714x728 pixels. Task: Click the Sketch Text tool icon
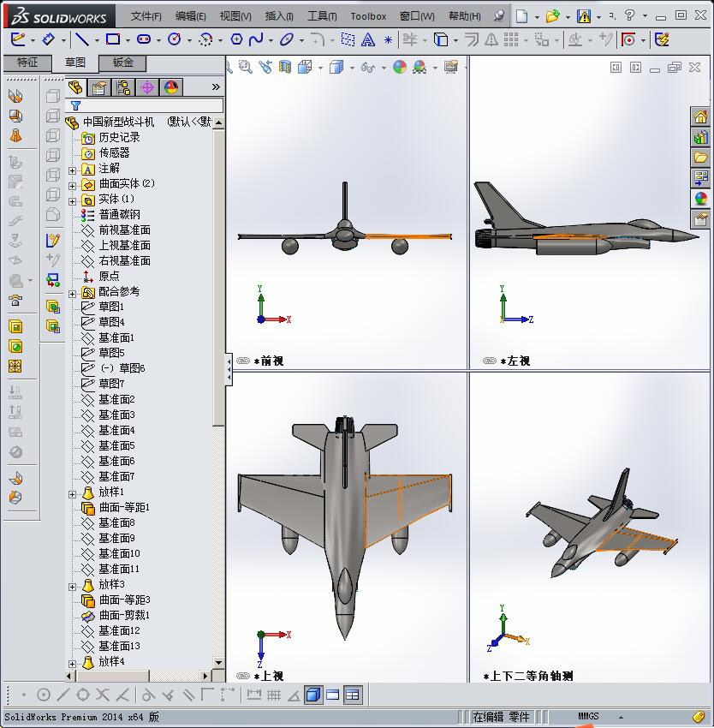coord(367,40)
